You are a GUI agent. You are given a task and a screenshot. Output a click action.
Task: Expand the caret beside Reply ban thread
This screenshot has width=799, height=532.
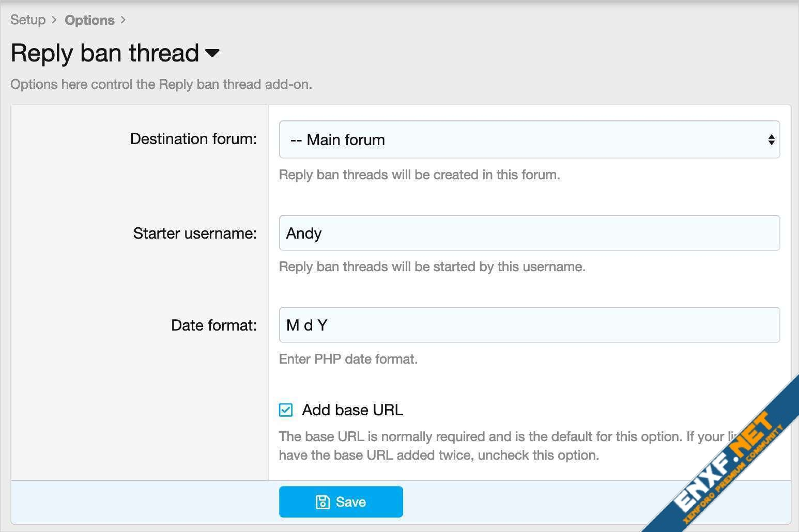(212, 53)
